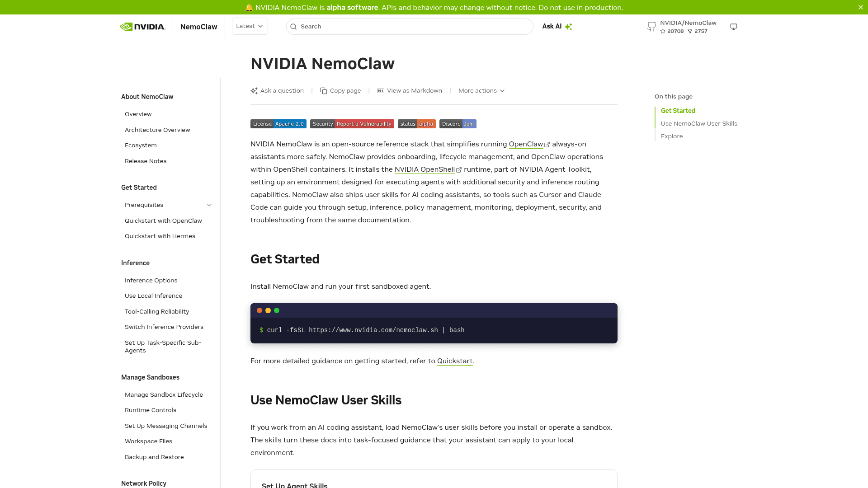Click Ask a question
Screen dimensions: 868x488
tap(277, 91)
